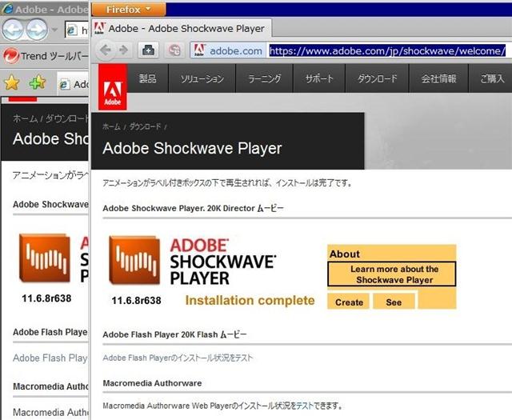Select the Adobe Shockwave Player Firefox tab
Screen dimensions: 512x420
click(182, 29)
